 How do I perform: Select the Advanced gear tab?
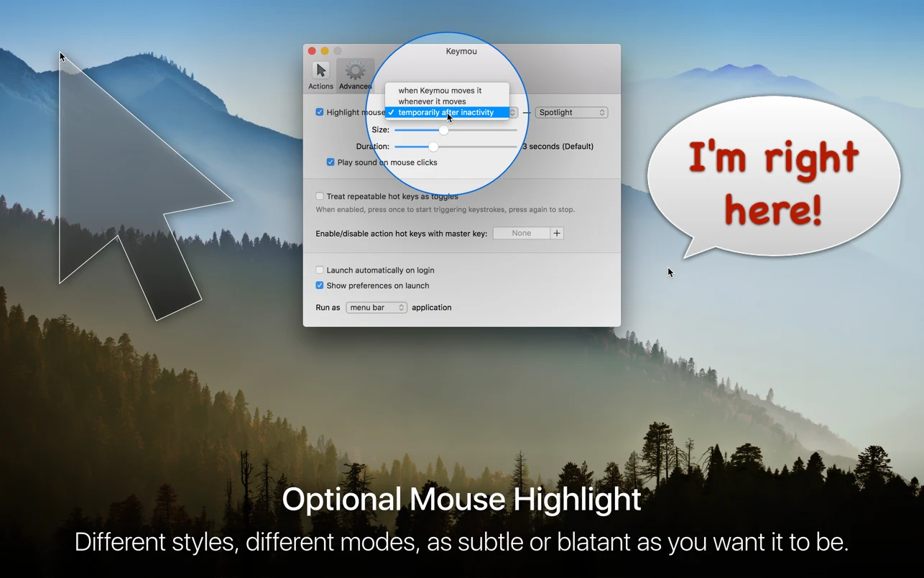[x=355, y=75]
